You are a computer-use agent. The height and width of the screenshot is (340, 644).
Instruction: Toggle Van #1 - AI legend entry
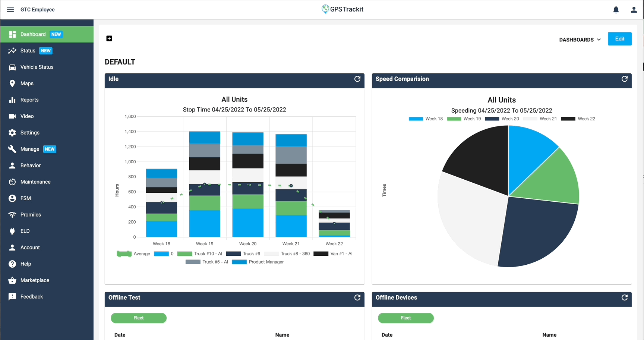pyautogui.click(x=333, y=254)
